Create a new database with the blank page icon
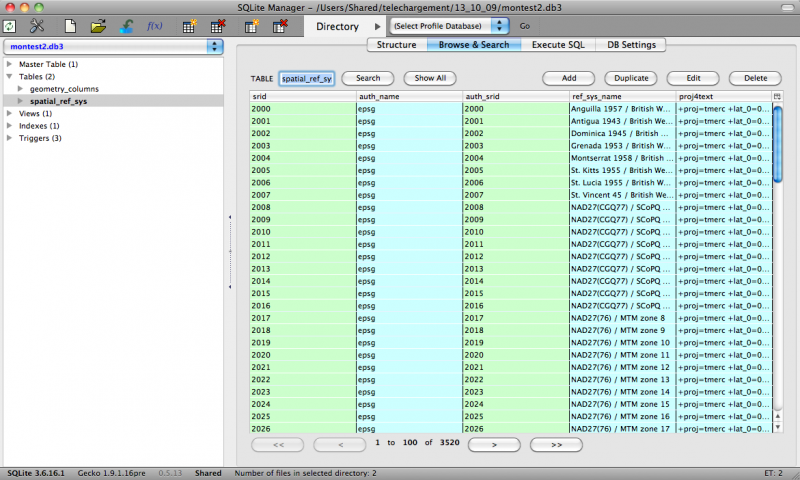Viewport: 800px width, 480px height. click(x=70, y=26)
